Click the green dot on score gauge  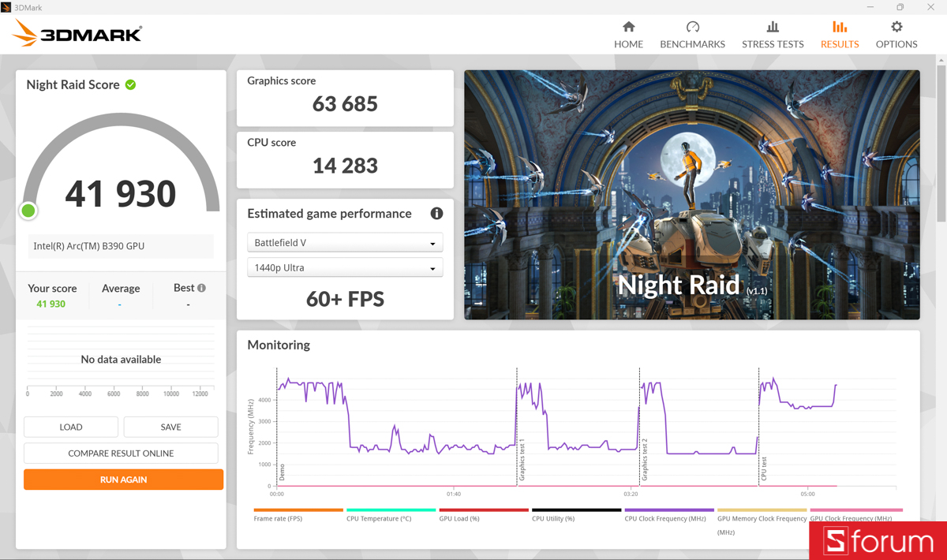pos(28,211)
